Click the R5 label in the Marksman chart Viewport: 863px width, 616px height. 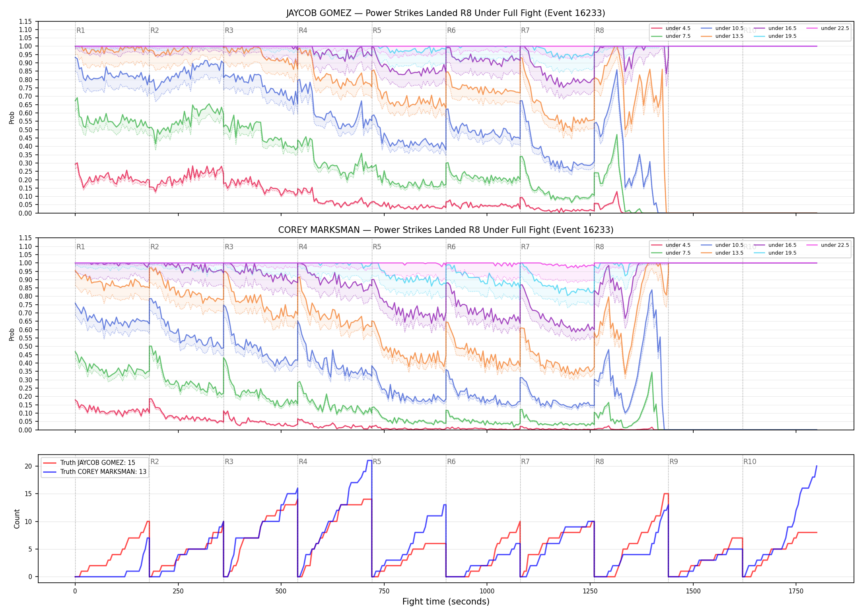(x=377, y=247)
